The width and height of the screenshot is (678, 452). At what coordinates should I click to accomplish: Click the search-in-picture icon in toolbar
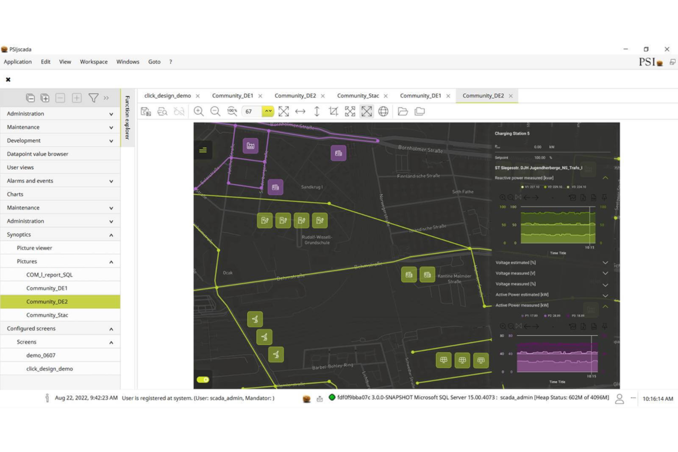(x=162, y=112)
